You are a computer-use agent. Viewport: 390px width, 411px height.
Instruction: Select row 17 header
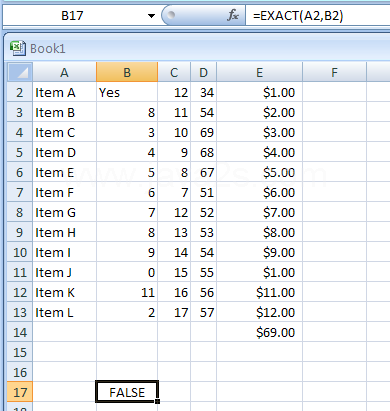(x=20, y=392)
